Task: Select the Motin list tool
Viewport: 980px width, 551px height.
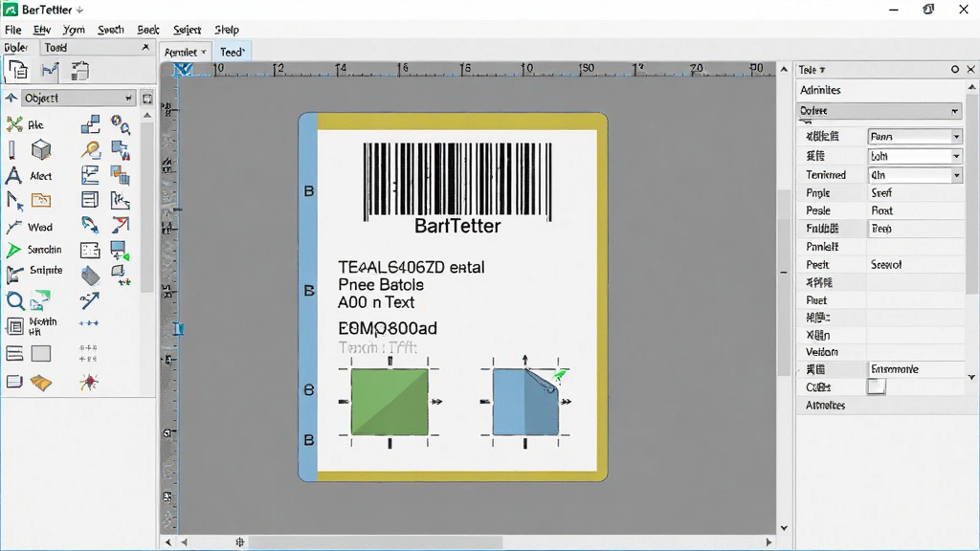Action: tap(15, 325)
